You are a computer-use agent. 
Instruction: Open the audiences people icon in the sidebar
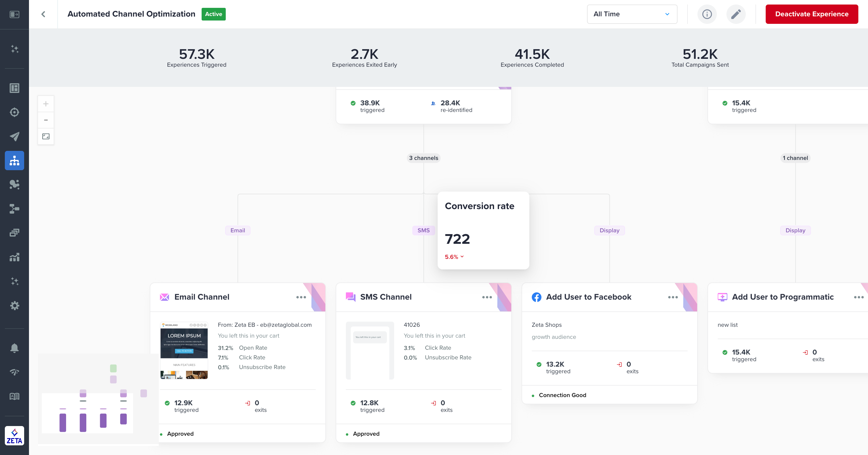pos(14,185)
